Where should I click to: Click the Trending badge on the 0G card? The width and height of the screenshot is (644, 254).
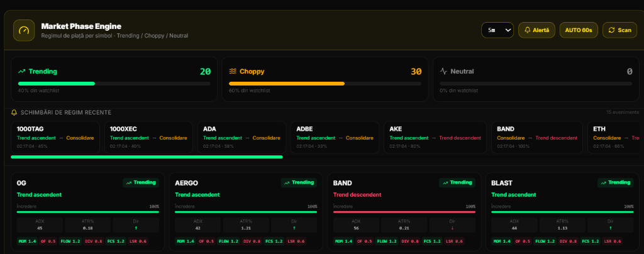[141, 182]
